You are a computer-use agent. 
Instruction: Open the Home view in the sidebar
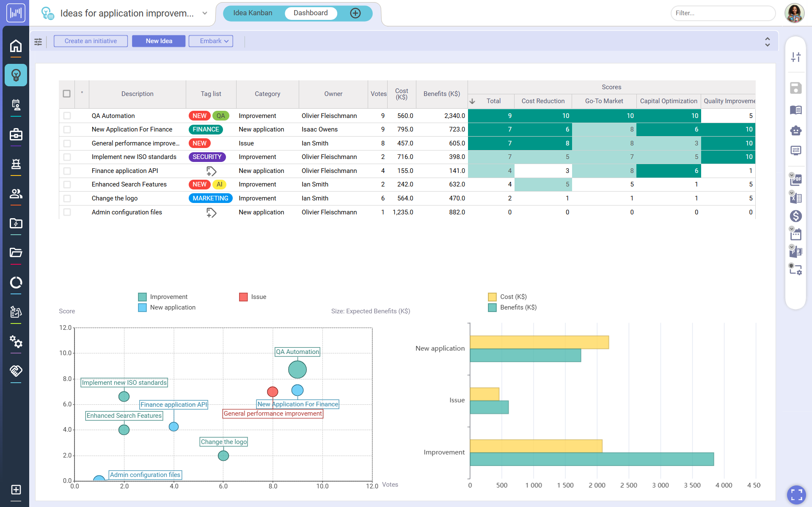pyautogui.click(x=16, y=47)
